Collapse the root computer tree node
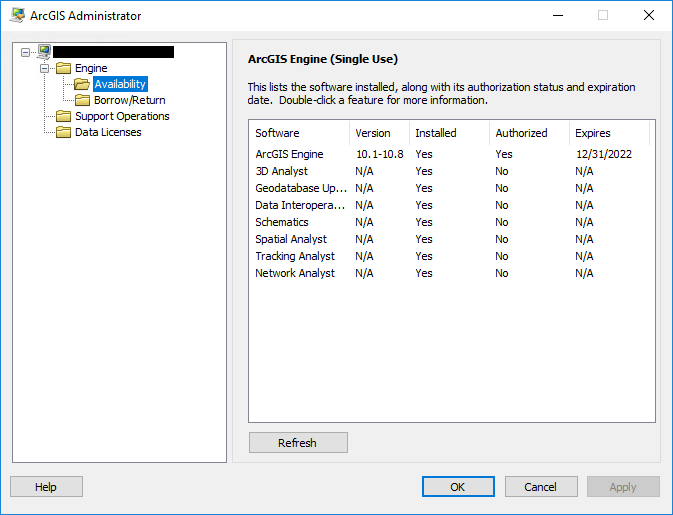The height and width of the screenshot is (515, 673). (25, 52)
